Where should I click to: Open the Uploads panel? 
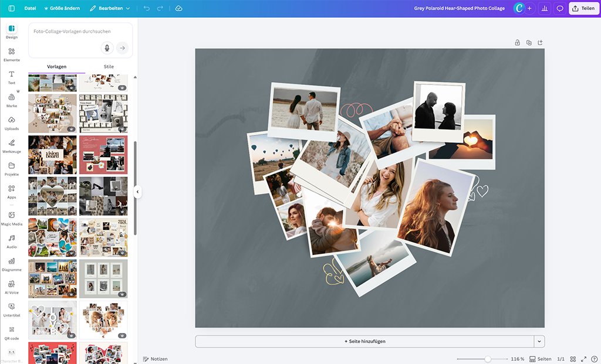pyautogui.click(x=11, y=123)
